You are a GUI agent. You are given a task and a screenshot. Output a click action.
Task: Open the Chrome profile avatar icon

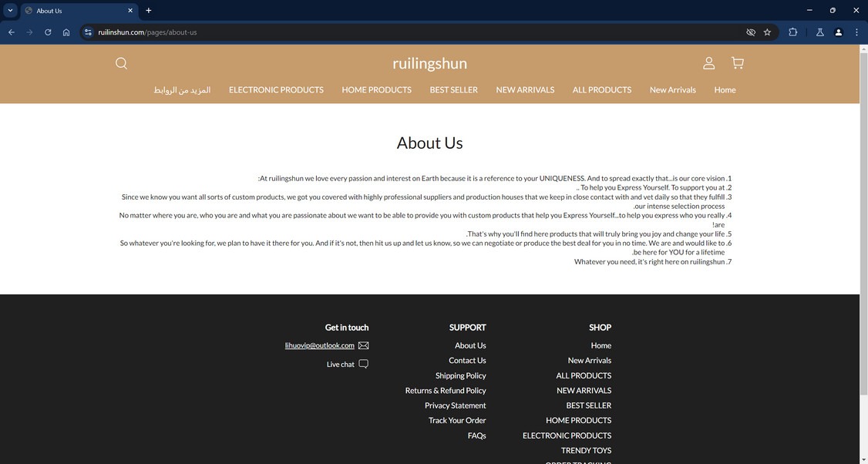(x=838, y=32)
